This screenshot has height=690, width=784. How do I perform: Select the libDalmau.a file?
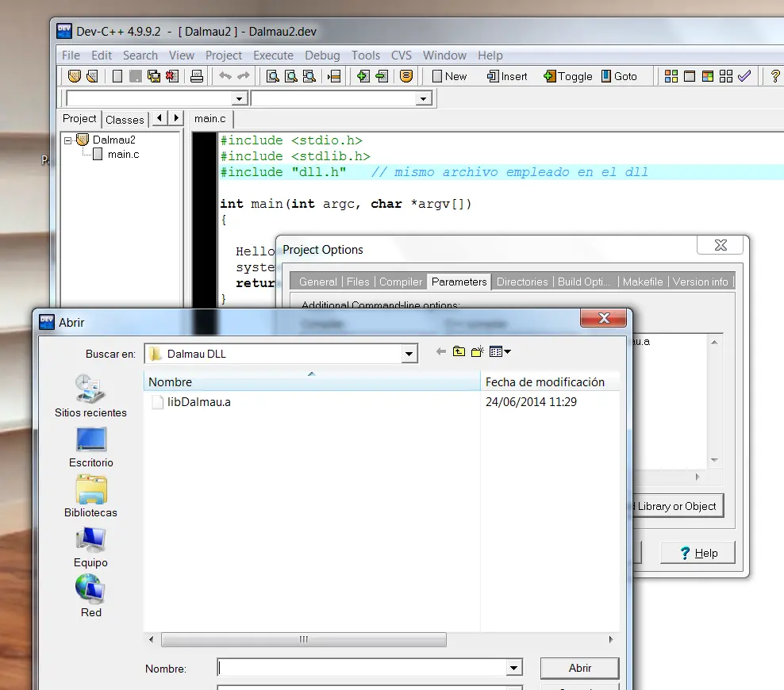point(199,402)
